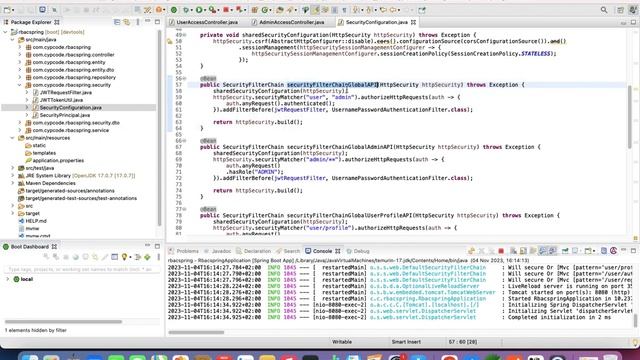Maximize the Boot Dashboard view
The height and width of the screenshot is (360, 640).
(x=158, y=246)
